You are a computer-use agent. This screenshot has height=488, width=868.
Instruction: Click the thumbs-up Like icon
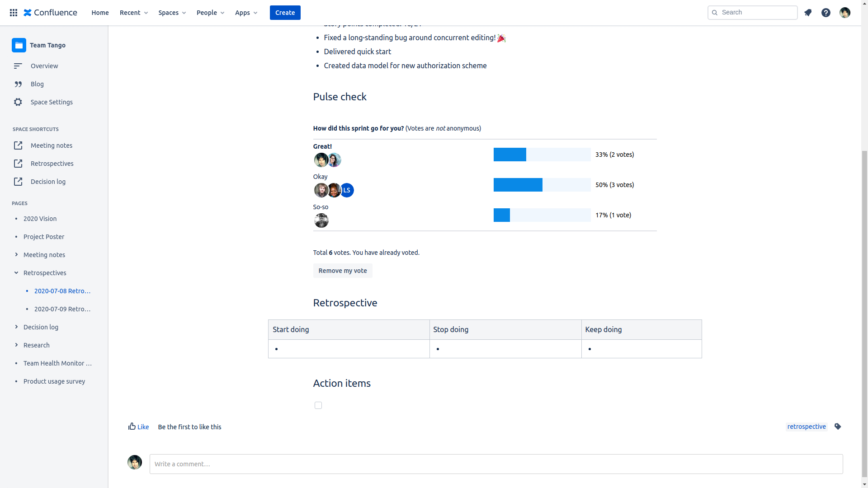132,426
